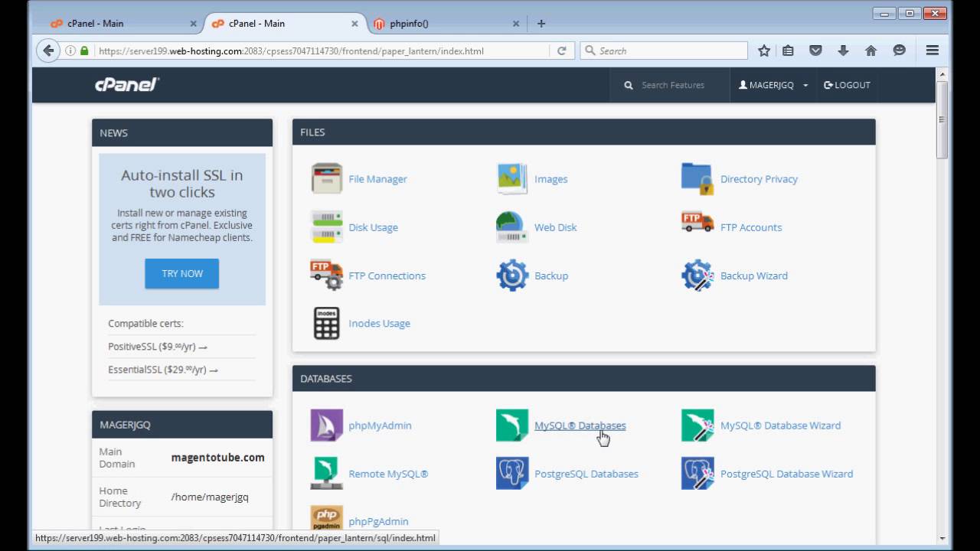This screenshot has width=980, height=551.
Task: Click the Disk Usage icon
Action: click(327, 227)
